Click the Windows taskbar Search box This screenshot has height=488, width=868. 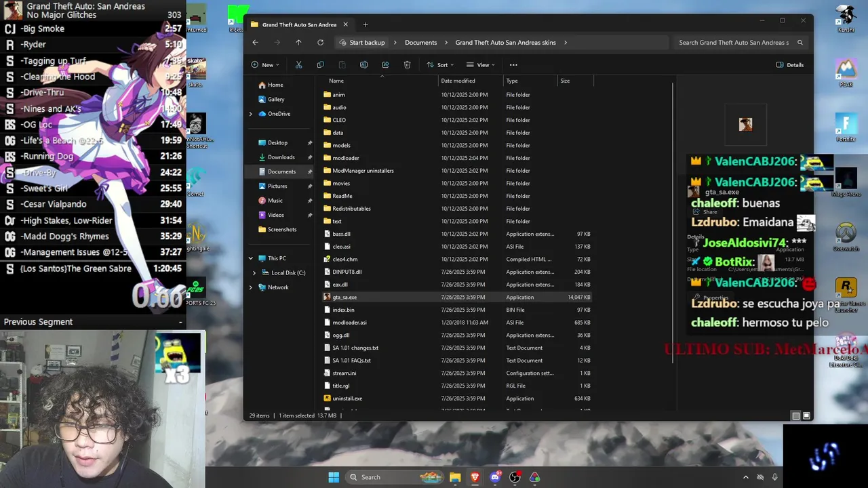pyautogui.click(x=393, y=477)
